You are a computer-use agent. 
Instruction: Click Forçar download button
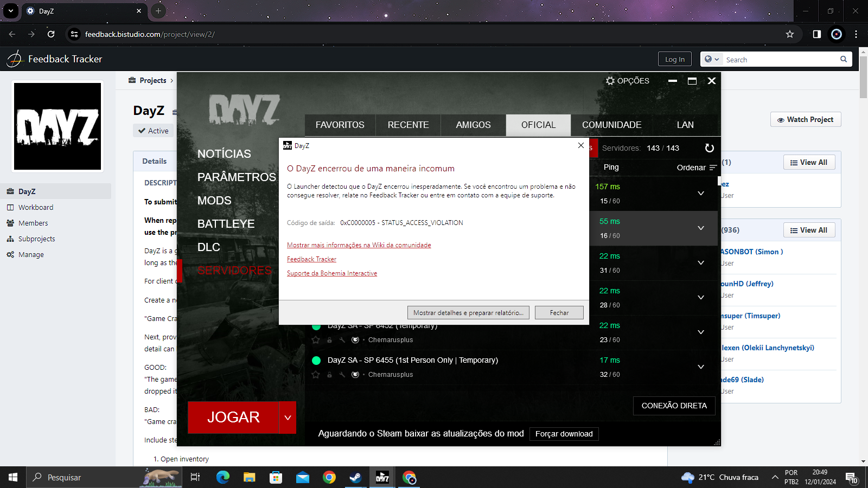[564, 434]
